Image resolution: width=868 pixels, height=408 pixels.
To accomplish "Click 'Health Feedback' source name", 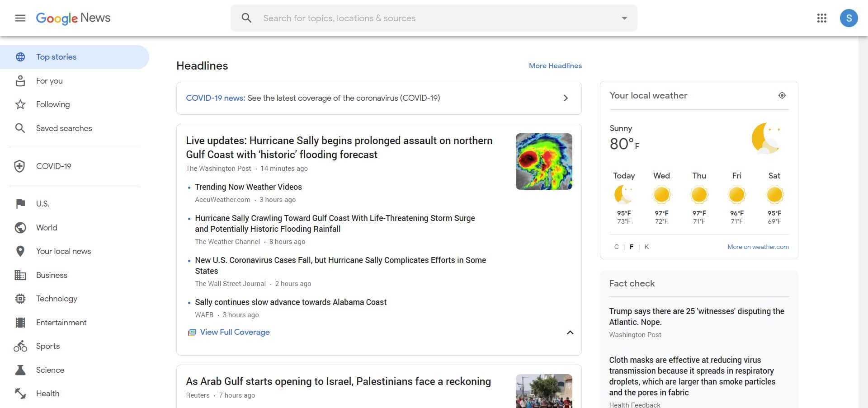I will pyautogui.click(x=635, y=404).
